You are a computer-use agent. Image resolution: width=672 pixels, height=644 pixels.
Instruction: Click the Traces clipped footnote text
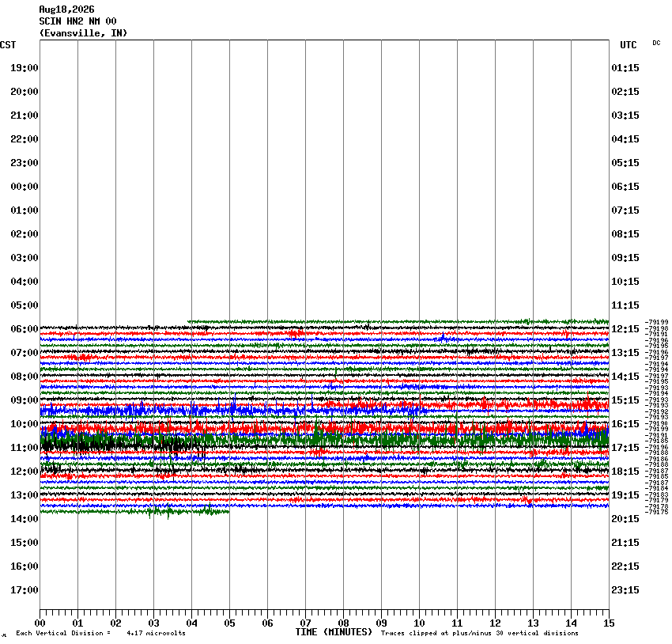point(480,633)
